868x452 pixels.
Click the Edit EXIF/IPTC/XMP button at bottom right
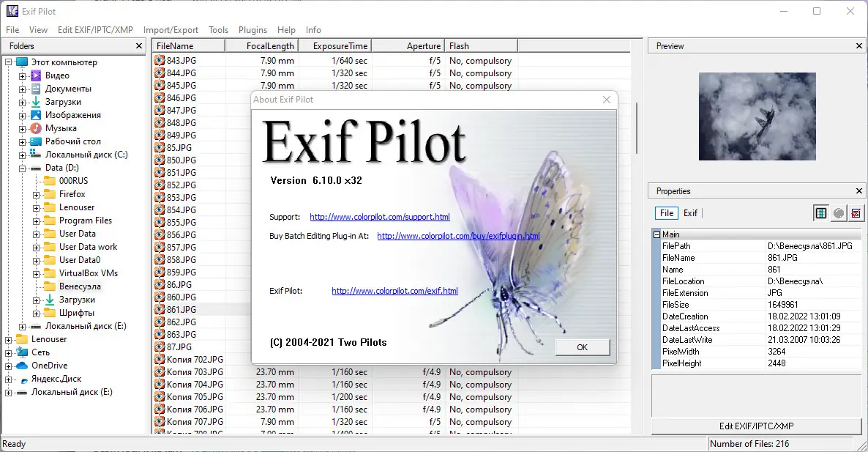click(756, 426)
